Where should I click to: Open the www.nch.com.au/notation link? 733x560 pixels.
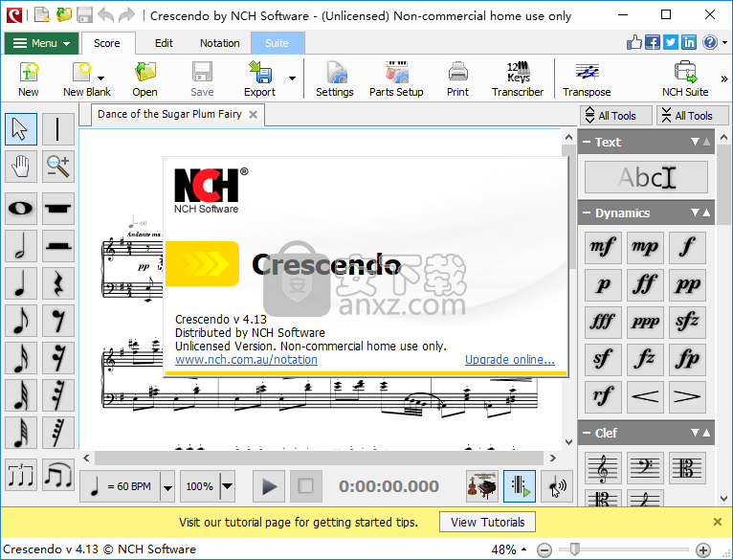tap(246, 360)
